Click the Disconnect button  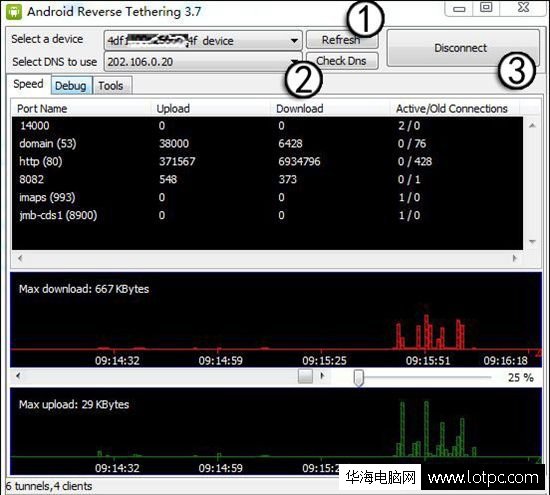point(462,48)
